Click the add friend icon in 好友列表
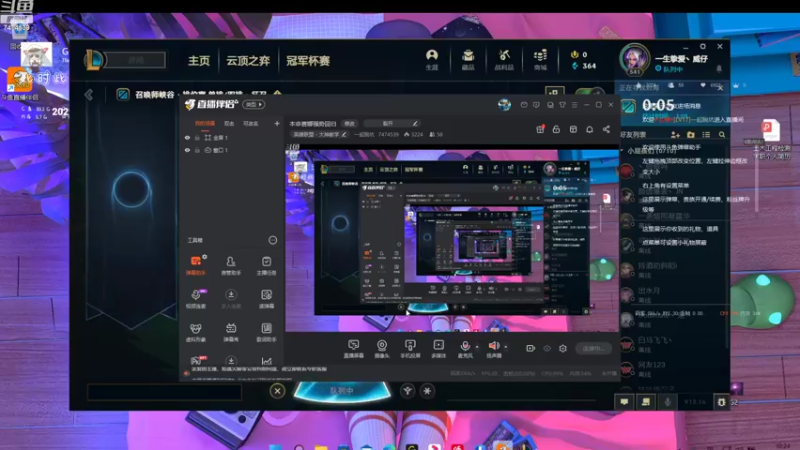 pos(675,135)
